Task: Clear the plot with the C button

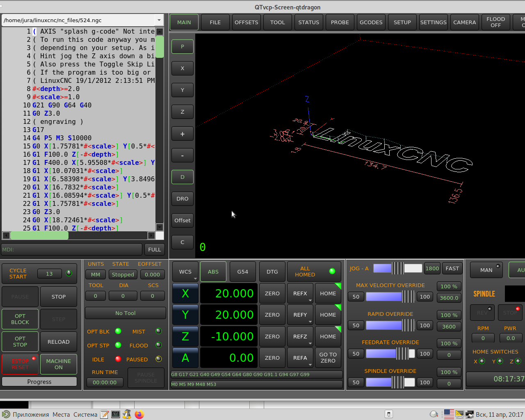Action: [183, 242]
